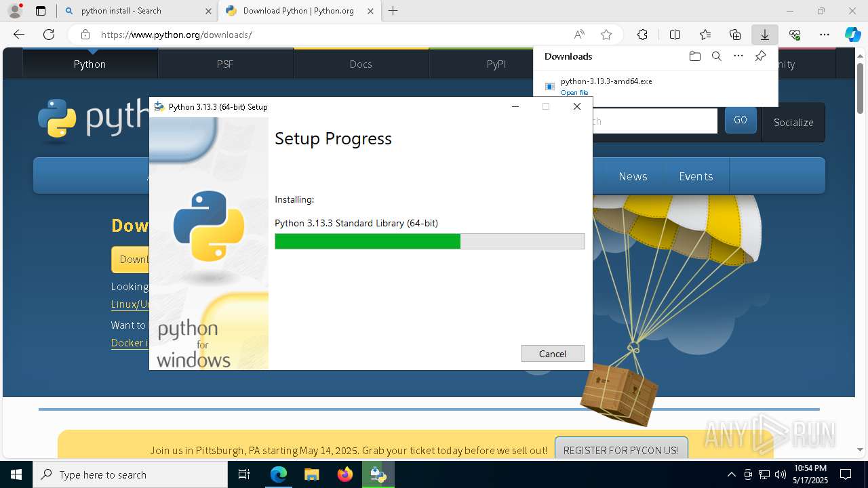This screenshot has height=488, width=868.
Task: Open Edge Settings and more menu
Action: [825, 35]
